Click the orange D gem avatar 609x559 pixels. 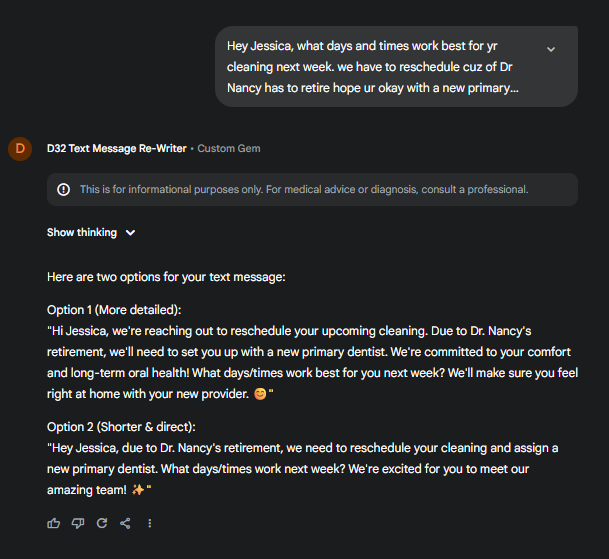[x=19, y=149]
